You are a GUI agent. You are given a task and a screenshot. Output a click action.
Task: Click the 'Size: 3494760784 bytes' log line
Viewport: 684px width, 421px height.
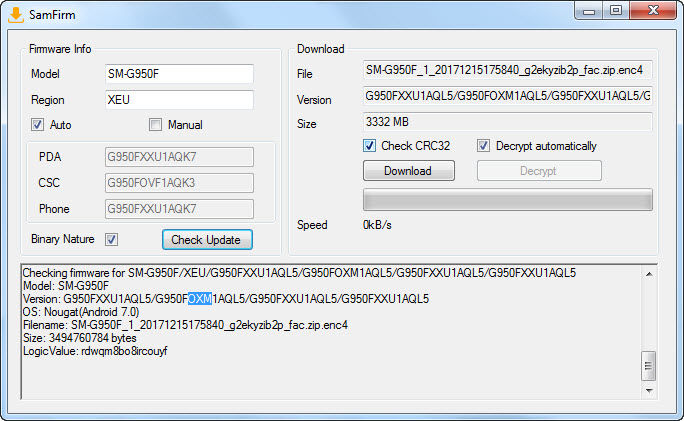point(80,338)
